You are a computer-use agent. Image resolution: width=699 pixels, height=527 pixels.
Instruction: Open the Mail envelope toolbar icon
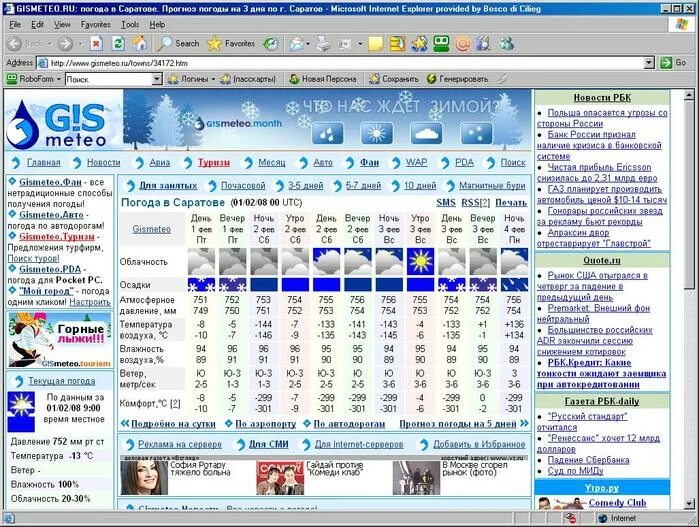coord(296,44)
